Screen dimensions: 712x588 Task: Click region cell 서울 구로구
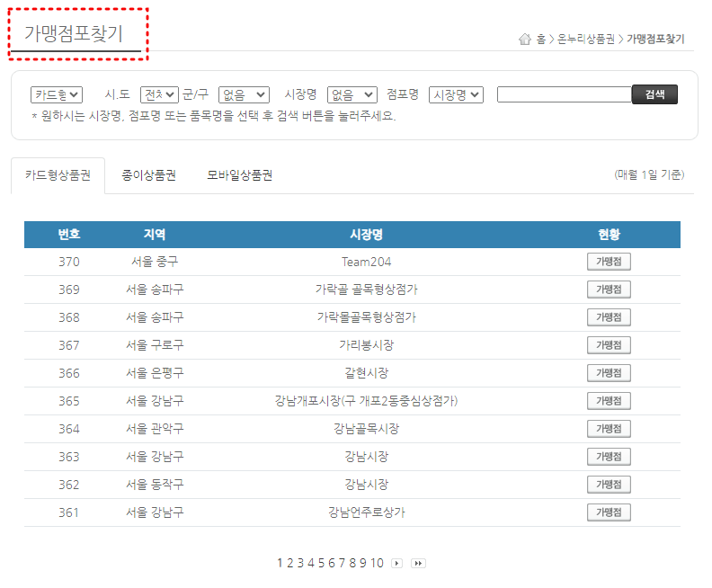(x=155, y=345)
